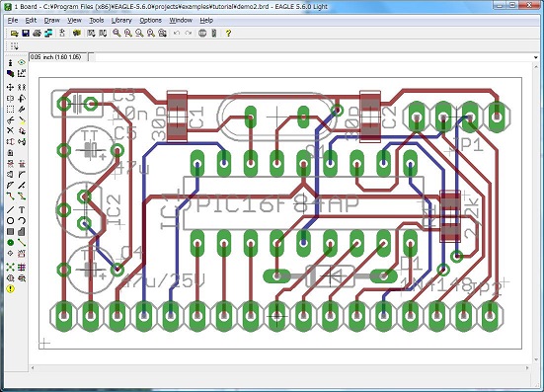Click the Redraw magnifier icon
Viewport: 544px width, 392px height.
point(151,34)
